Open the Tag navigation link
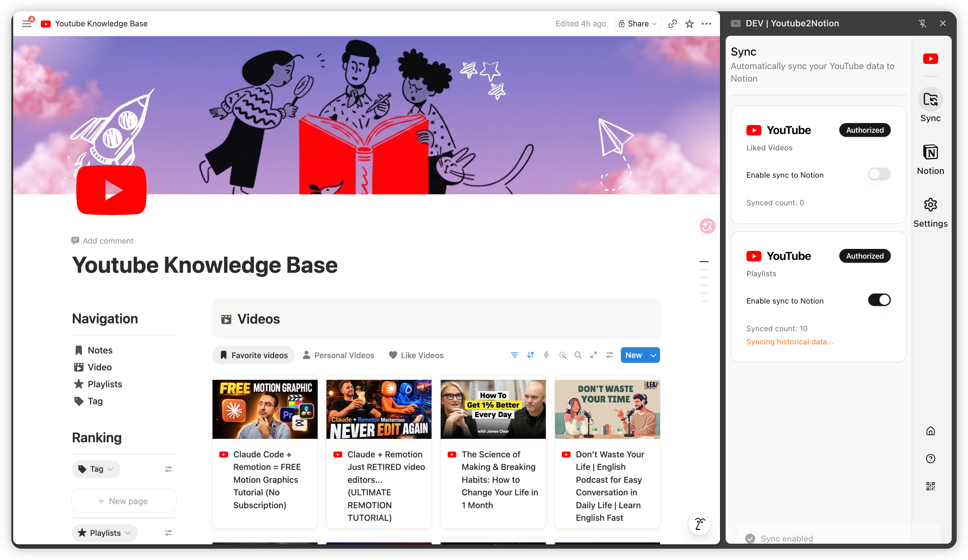968x560 pixels. pyautogui.click(x=95, y=401)
